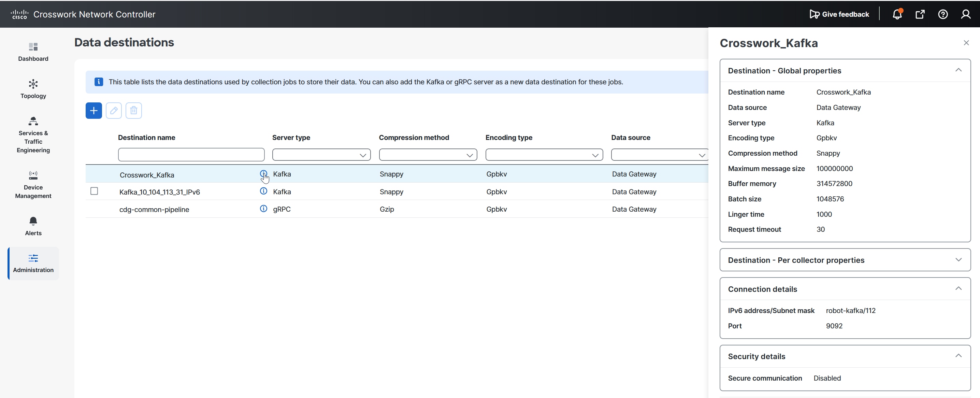Collapse the Security details section

958,356
